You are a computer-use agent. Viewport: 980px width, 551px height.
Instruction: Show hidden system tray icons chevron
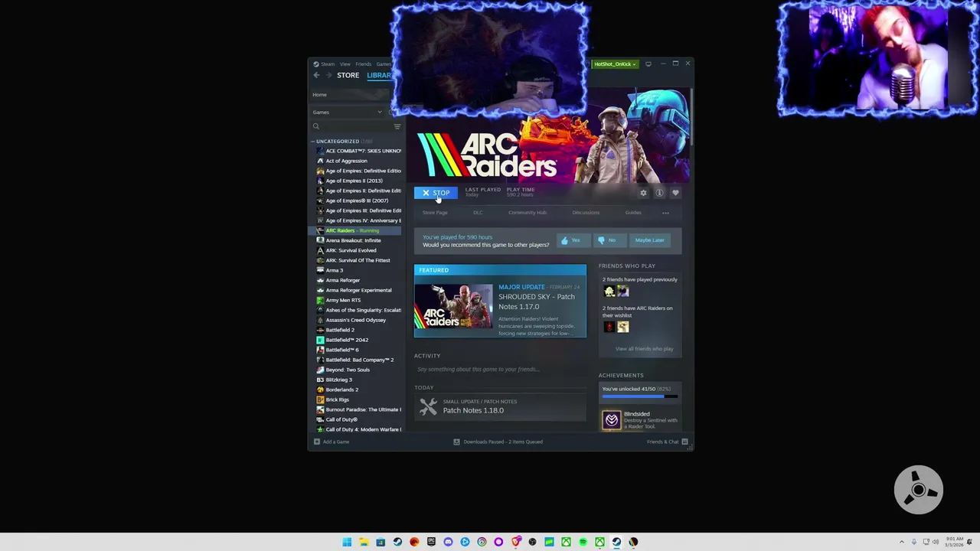pyautogui.click(x=901, y=542)
